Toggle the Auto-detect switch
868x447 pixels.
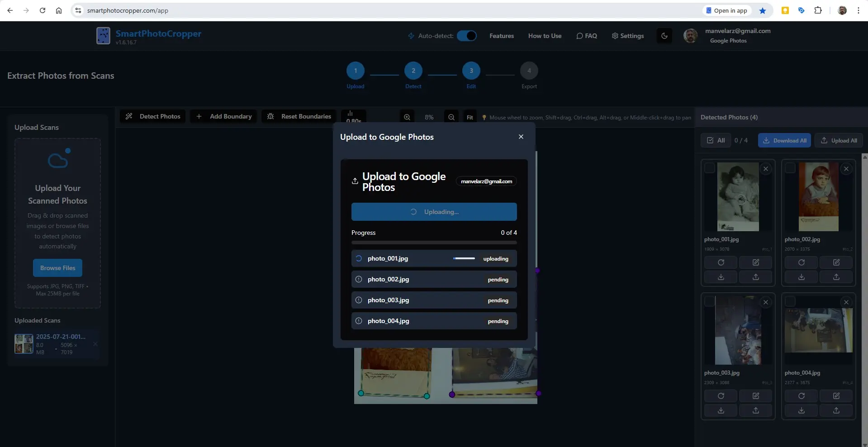(x=467, y=36)
